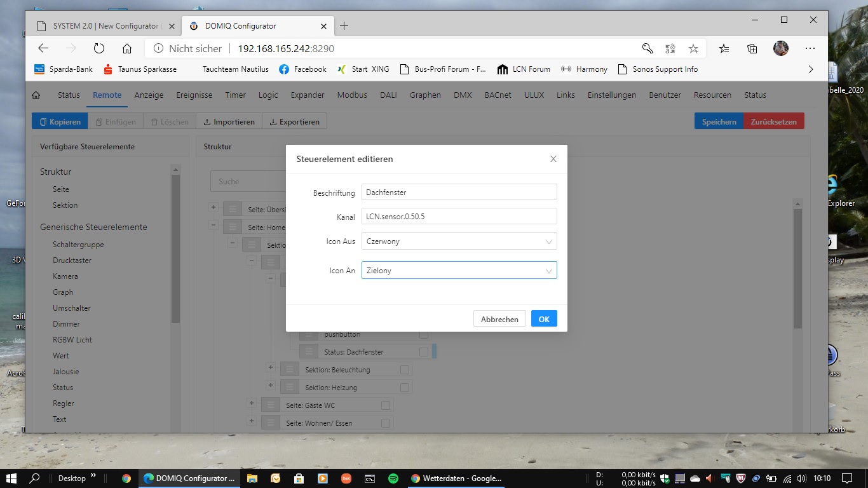Click the browser refresh icon
This screenshot has height=488, width=868.
coord(98,48)
